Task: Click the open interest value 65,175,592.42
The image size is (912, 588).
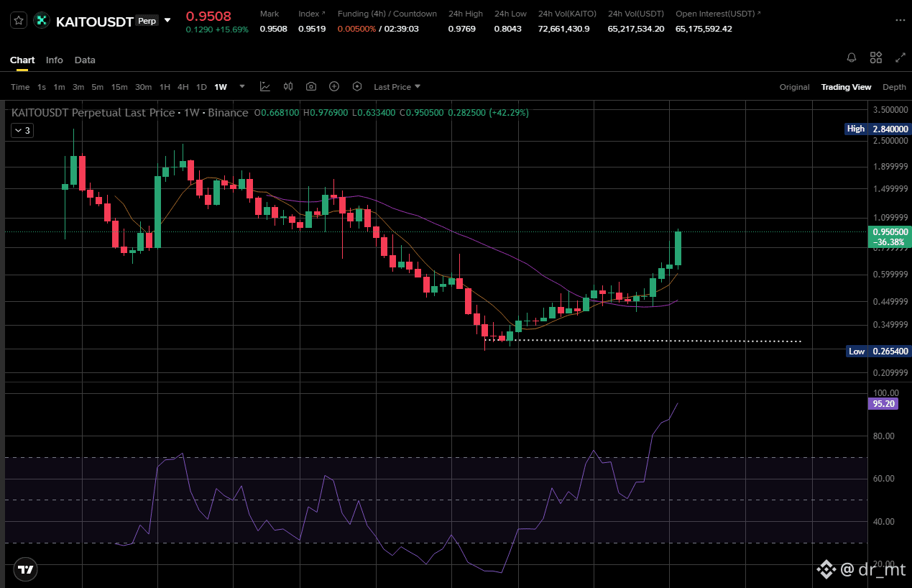Action: (x=704, y=29)
